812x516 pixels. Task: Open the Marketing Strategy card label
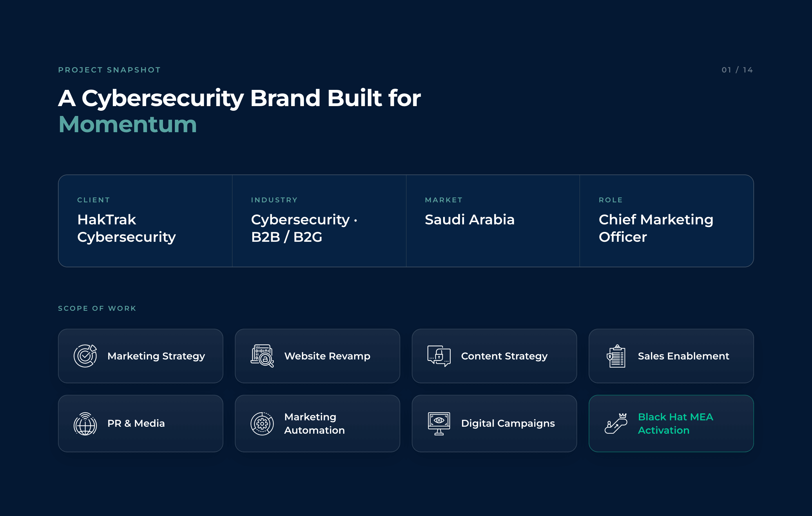coord(156,356)
